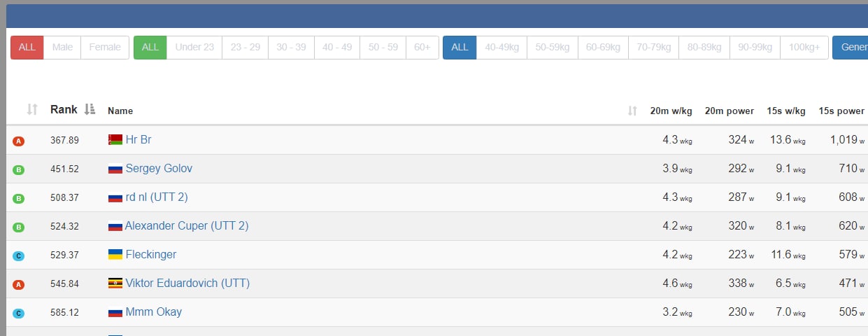Image resolution: width=868 pixels, height=336 pixels.
Task: Click the B badge in Alexander Cuper row
Action: click(19, 227)
